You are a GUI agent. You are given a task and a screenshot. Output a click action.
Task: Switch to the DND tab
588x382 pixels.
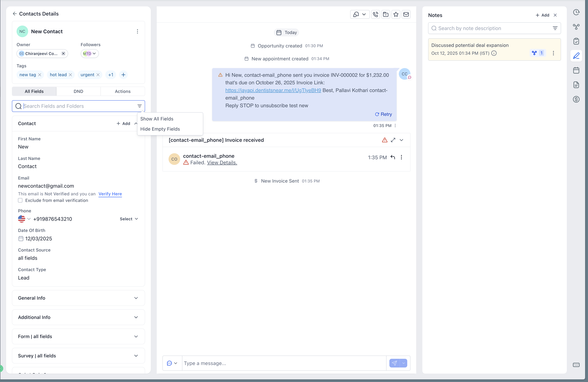[78, 91]
